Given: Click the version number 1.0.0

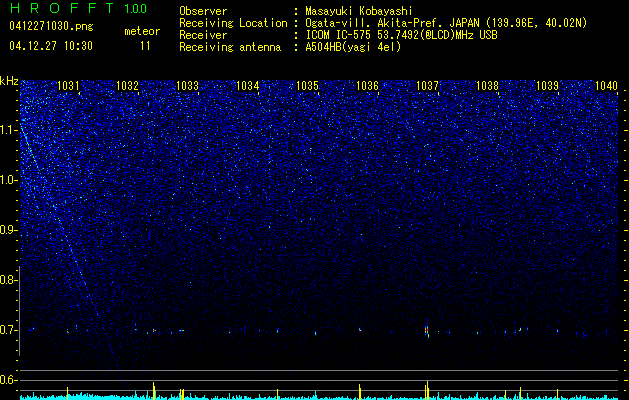Looking at the screenshot, I should [136, 9].
